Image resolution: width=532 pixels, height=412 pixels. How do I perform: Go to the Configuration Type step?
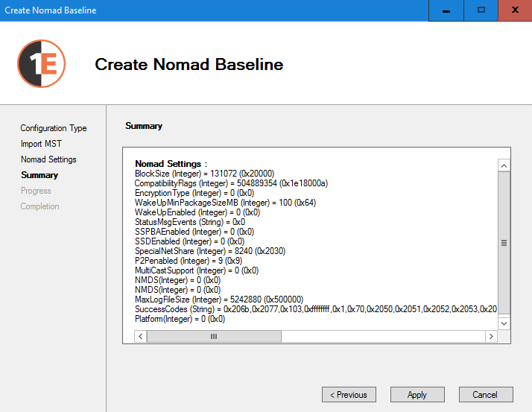pos(54,128)
